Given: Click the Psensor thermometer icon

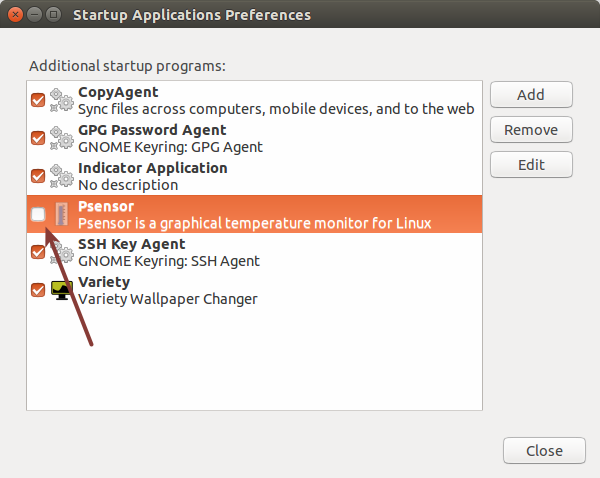Looking at the screenshot, I should [62, 214].
